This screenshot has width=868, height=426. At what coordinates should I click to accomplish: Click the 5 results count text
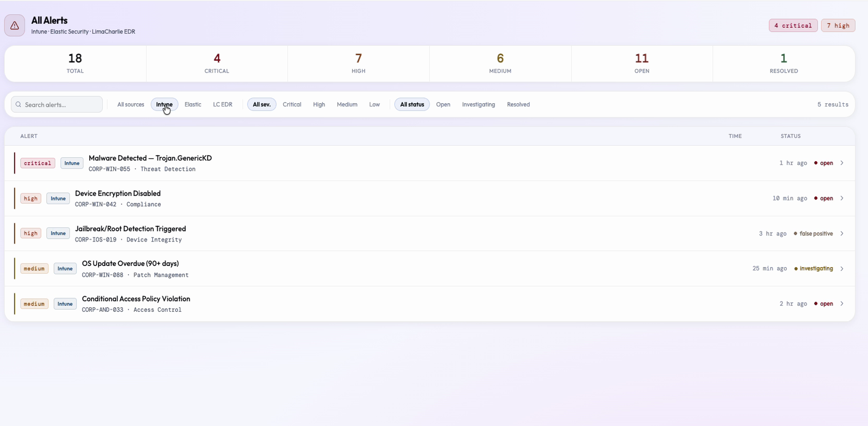pos(833,104)
